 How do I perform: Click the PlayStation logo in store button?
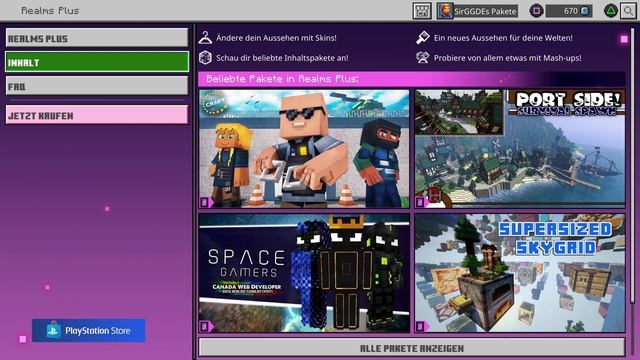click(x=53, y=330)
